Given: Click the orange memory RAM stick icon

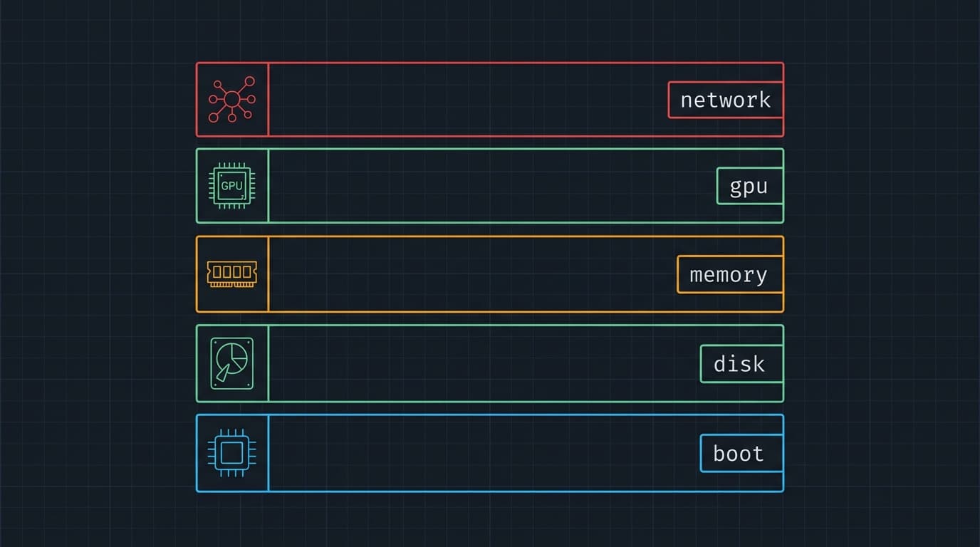Looking at the screenshot, I should coord(232,273).
